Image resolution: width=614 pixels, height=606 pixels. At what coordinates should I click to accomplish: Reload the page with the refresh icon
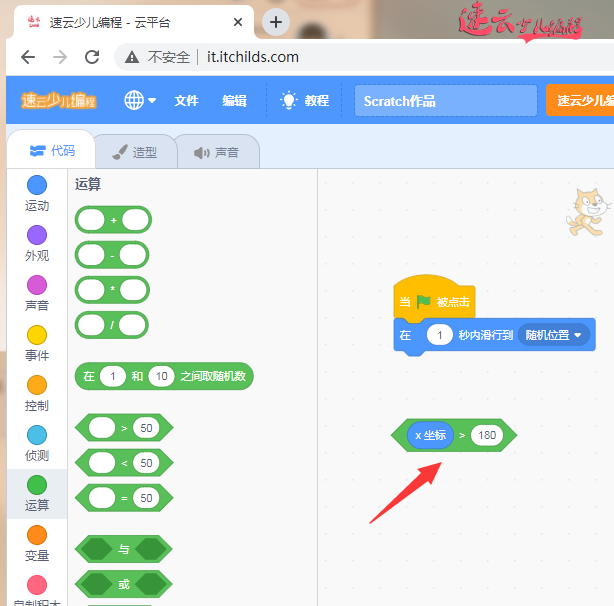pyautogui.click(x=92, y=57)
